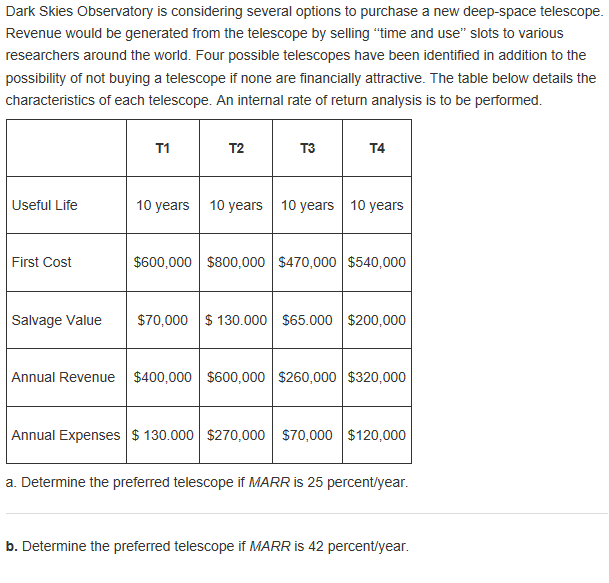
Task: Select the $200,000 salvage value cell
Action: point(377,320)
